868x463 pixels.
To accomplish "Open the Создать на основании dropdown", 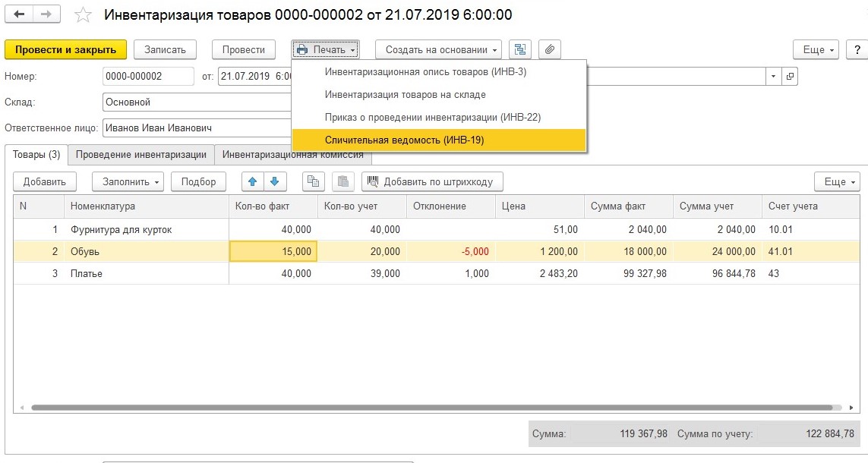I will pyautogui.click(x=438, y=49).
